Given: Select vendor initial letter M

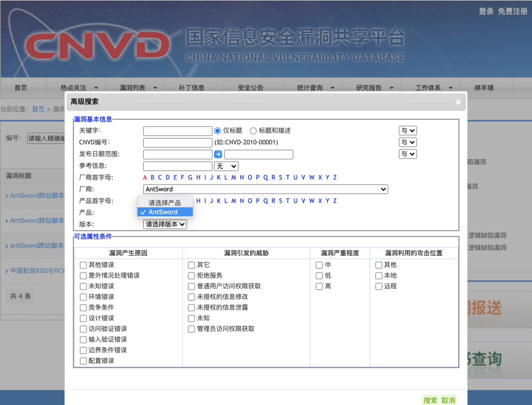Looking at the screenshot, I should (x=234, y=177).
